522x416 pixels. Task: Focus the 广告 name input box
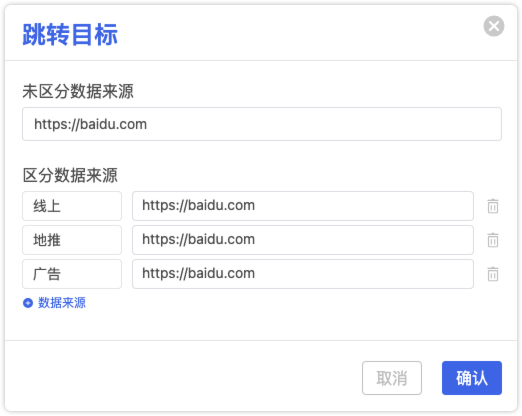[x=72, y=274]
